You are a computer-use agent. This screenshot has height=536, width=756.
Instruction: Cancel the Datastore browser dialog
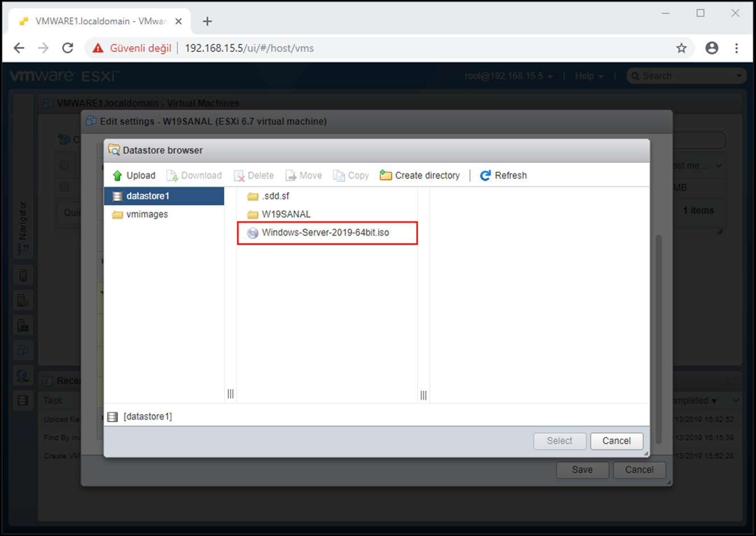[x=616, y=441]
